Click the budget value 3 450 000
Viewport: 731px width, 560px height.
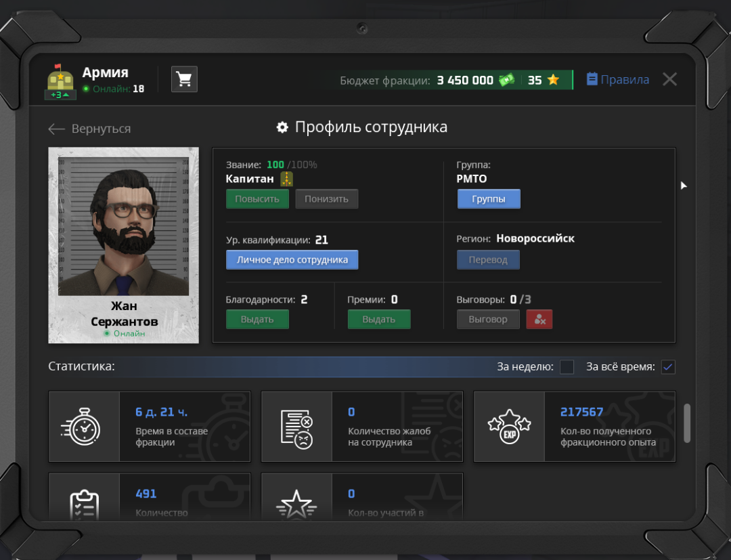coord(465,80)
